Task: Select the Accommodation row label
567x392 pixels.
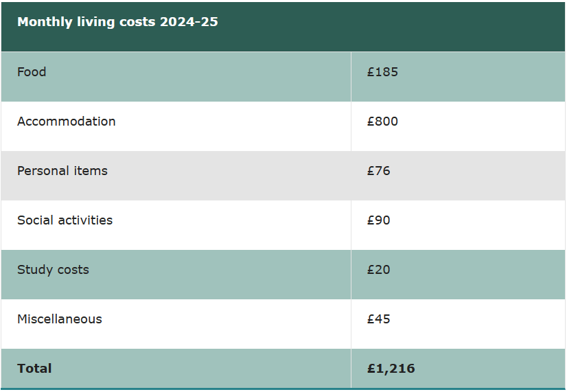Action: click(x=66, y=122)
